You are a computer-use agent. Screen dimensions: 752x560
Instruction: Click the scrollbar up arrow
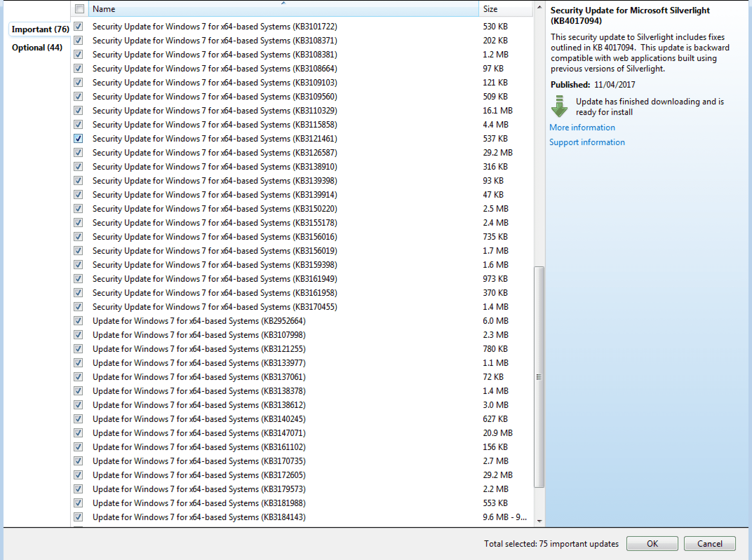click(539, 7)
